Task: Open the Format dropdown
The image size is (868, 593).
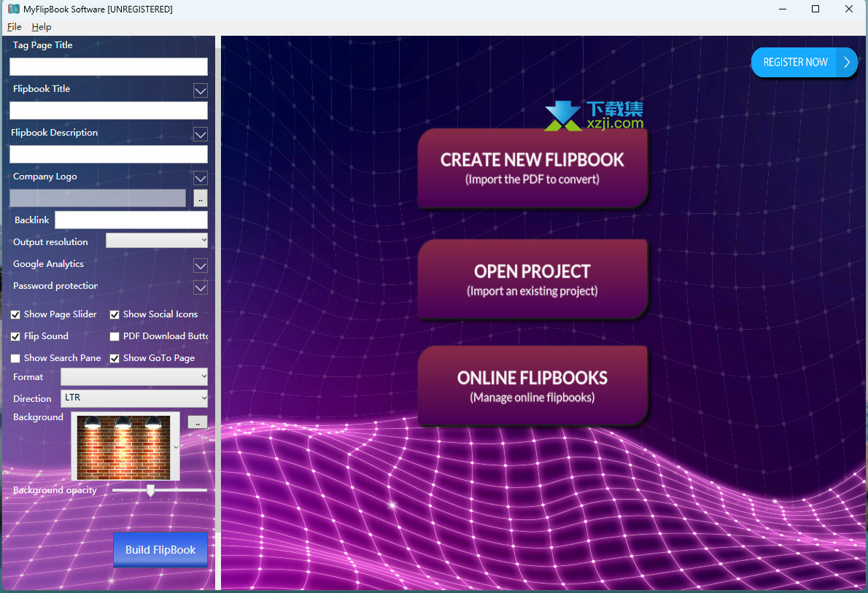Action: click(134, 376)
